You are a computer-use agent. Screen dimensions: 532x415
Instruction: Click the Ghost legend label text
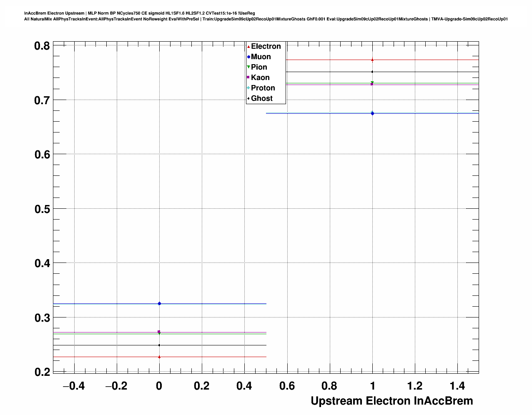261,98
